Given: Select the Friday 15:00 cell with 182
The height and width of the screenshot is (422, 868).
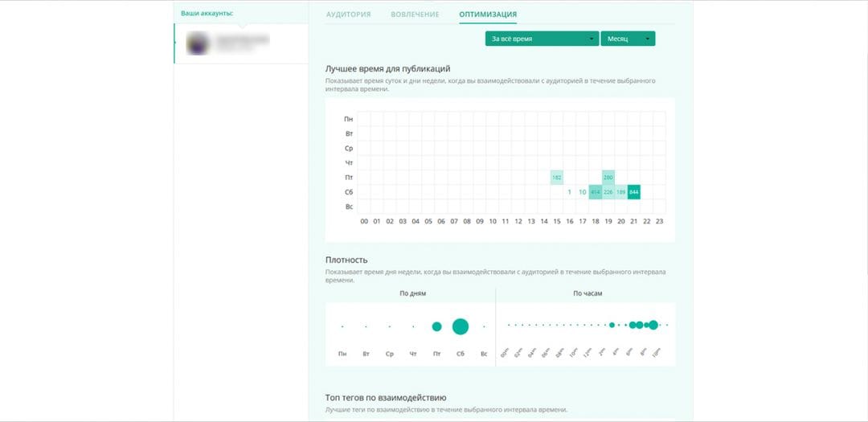Looking at the screenshot, I should (x=557, y=177).
